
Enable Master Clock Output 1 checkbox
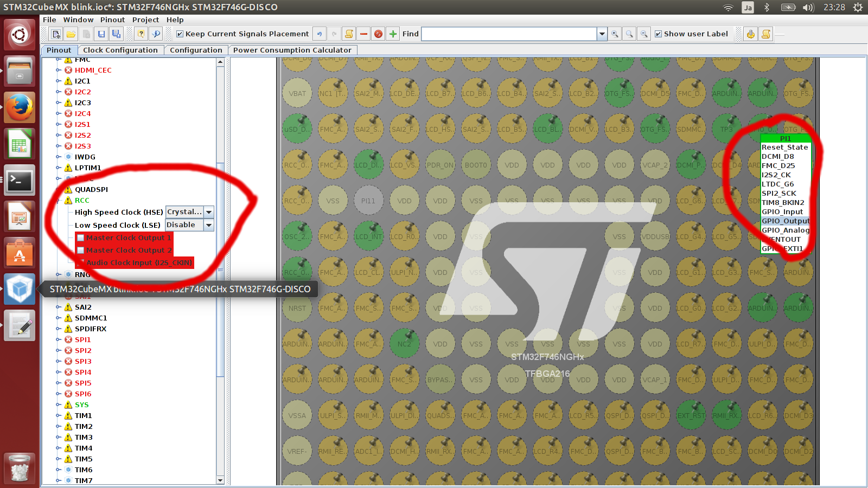[81, 237]
